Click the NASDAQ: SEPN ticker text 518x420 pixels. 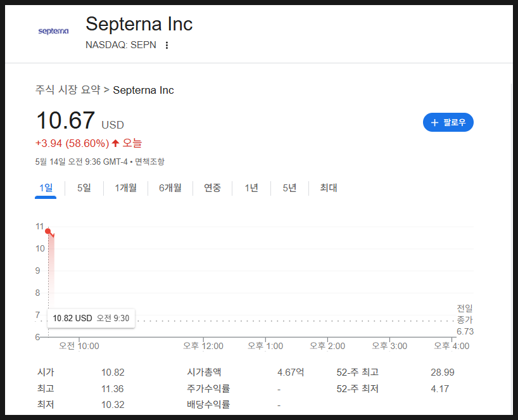tap(121, 45)
